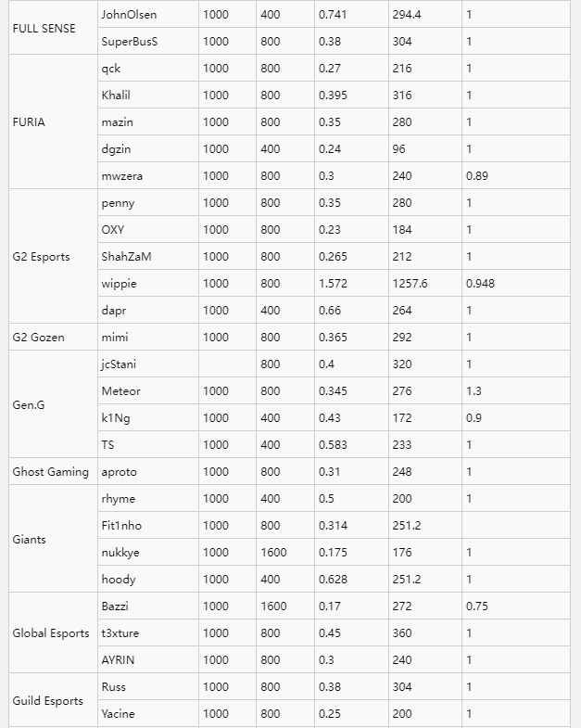
Task: Select the Gen.G team cell
Action: tap(28, 404)
